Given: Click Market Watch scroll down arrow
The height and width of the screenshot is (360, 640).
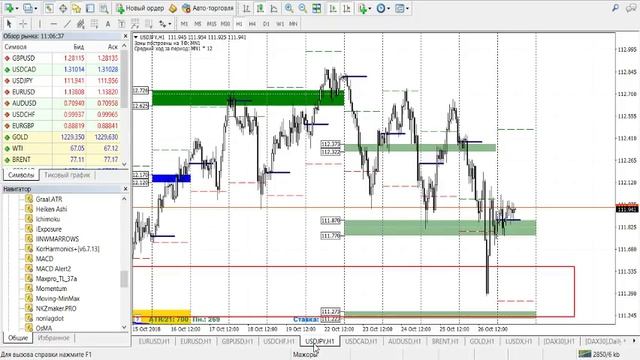Looking at the screenshot, I should tap(124, 164).
